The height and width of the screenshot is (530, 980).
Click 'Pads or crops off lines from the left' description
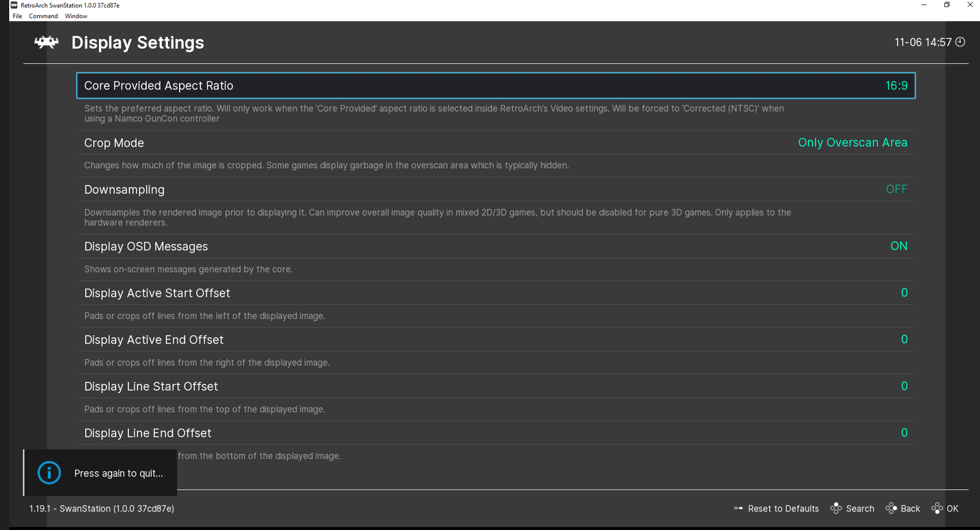click(204, 316)
